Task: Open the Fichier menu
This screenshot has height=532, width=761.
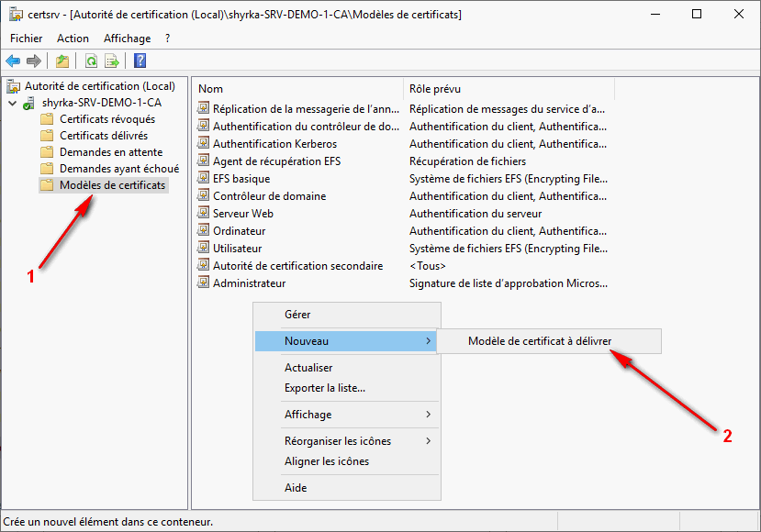Action: (x=27, y=39)
